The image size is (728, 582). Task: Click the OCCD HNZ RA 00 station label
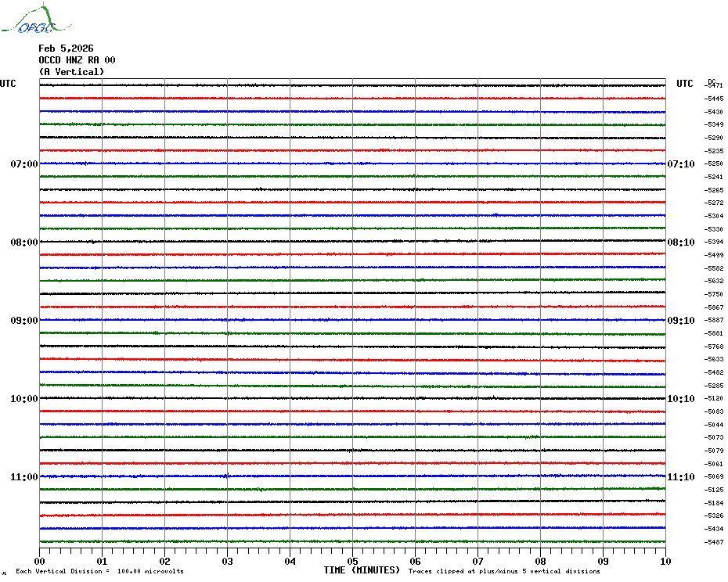click(x=77, y=60)
